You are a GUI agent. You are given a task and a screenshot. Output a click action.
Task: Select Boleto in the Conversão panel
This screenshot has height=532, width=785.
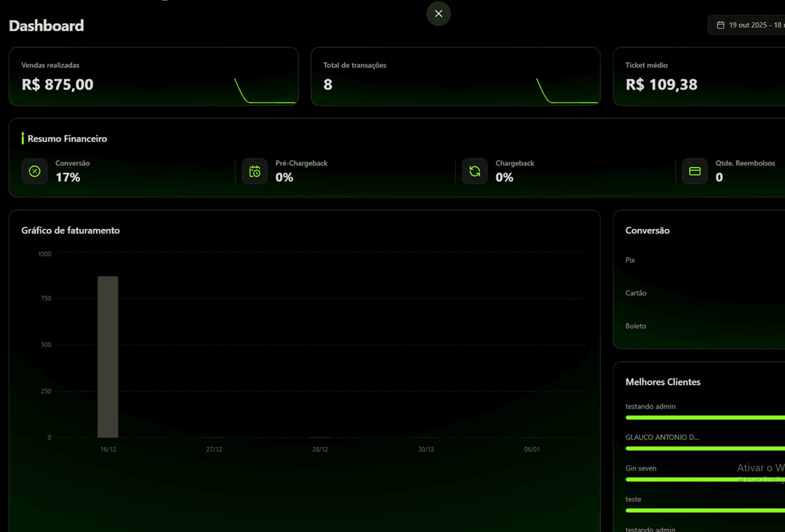click(635, 325)
